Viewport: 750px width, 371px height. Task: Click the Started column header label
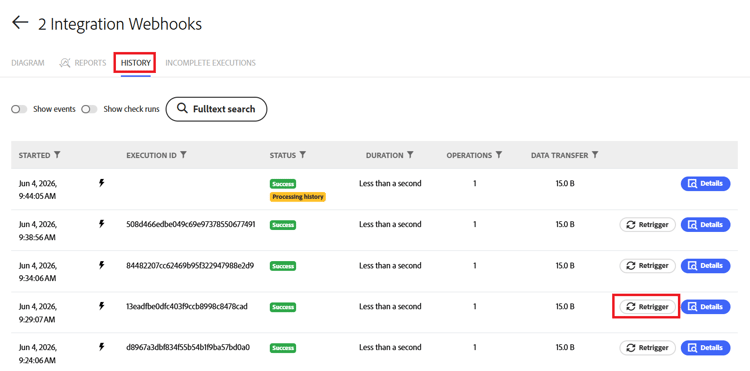(34, 155)
